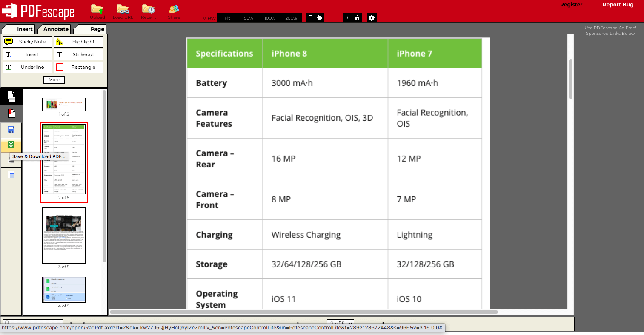Set view zoom to 50%
The height and width of the screenshot is (335, 644).
pos(249,18)
